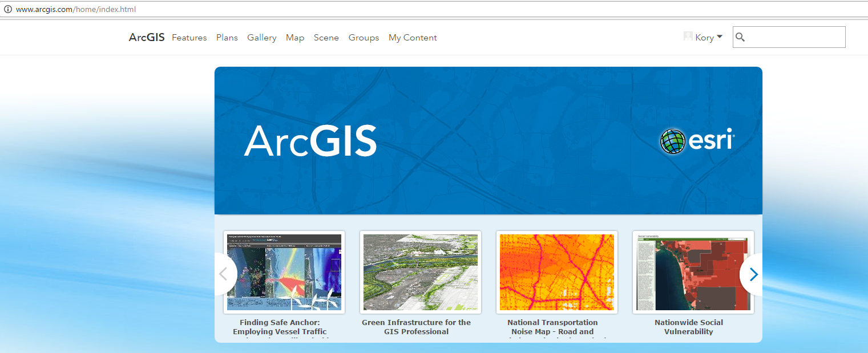
Task: Click the ArcGIS home logo text
Action: click(x=147, y=38)
